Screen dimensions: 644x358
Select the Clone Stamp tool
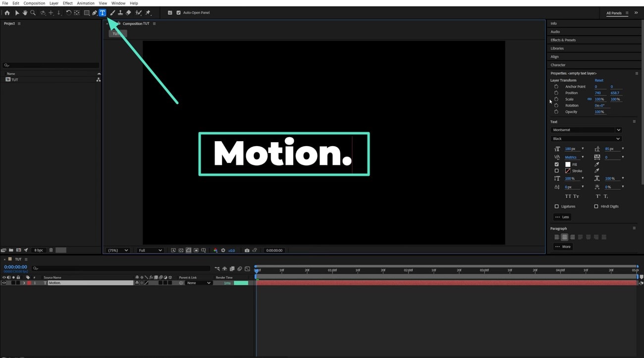point(120,13)
